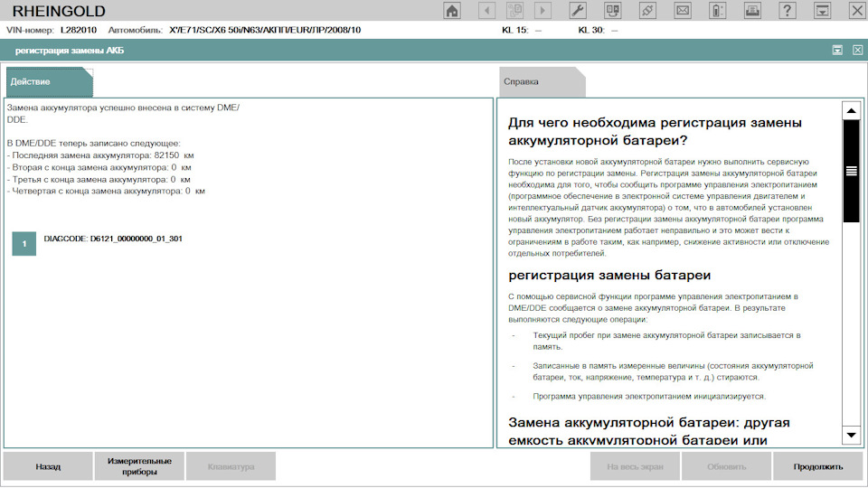Click the help panel scrollbar thumb
868x488 pixels.
[852, 172]
